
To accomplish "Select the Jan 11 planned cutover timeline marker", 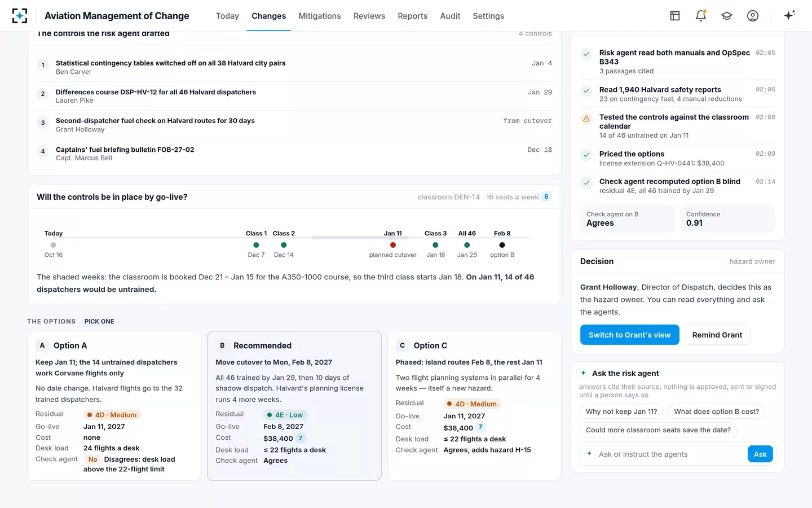I will click(393, 244).
